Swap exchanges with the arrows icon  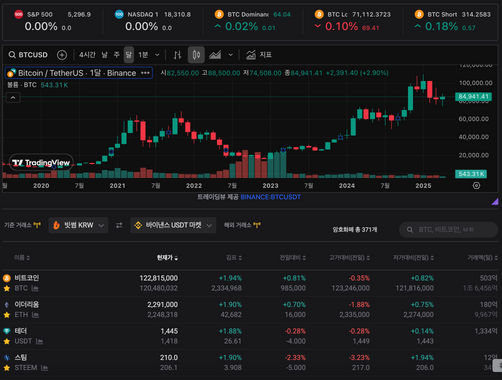pyautogui.click(x=119, y=225)
